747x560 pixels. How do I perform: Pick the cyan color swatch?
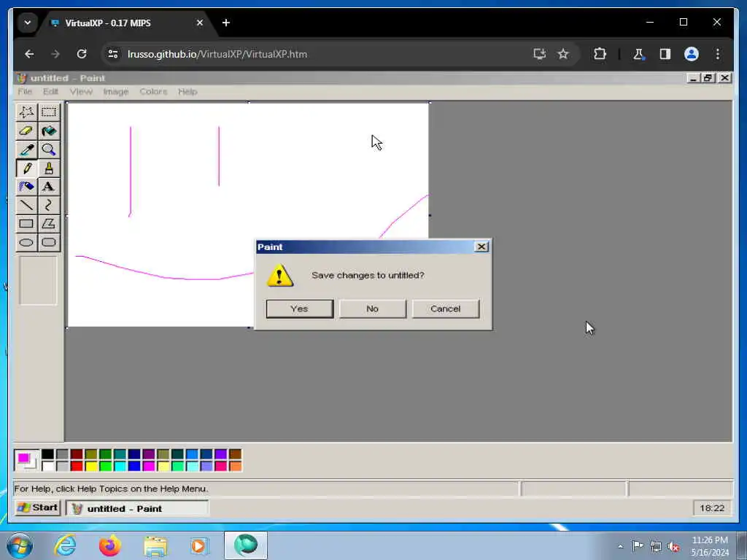point(120,466)
